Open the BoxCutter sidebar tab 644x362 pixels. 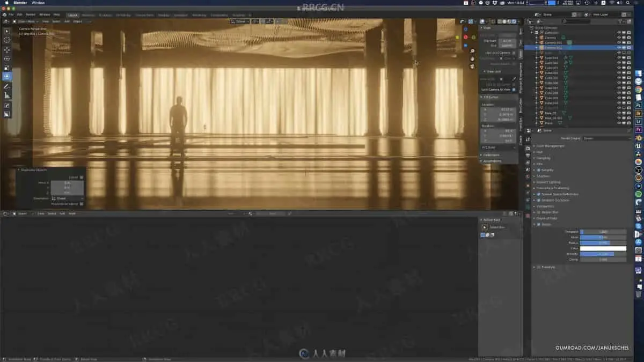[521, 105]
